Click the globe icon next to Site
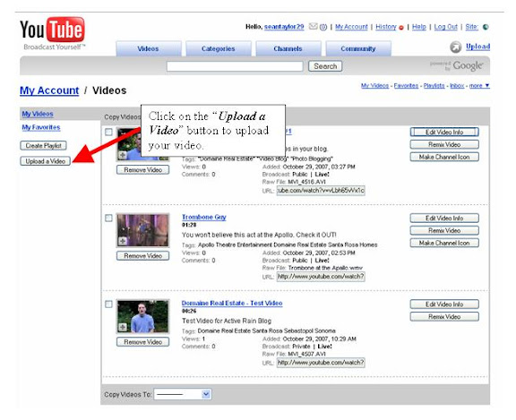 point(486,27)
